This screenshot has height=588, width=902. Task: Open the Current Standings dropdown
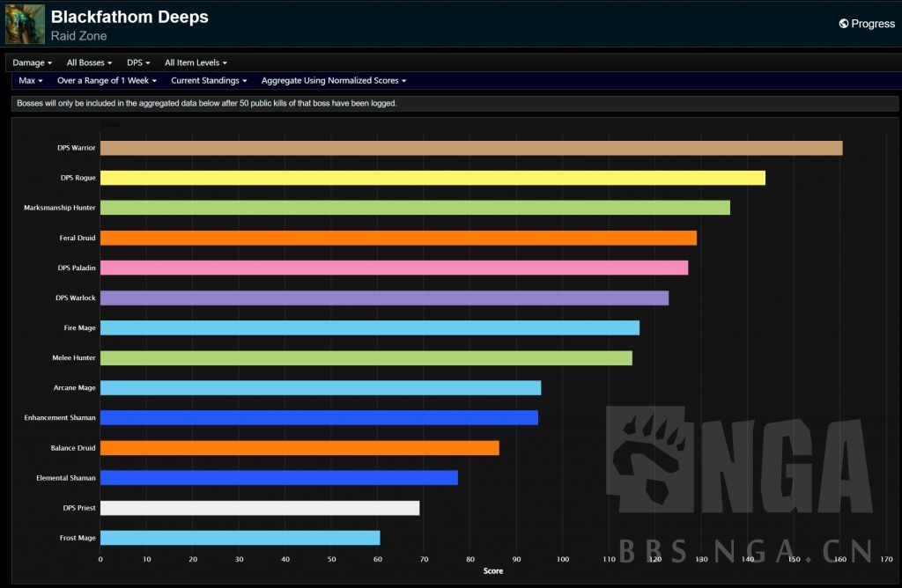tap(209, 80)
